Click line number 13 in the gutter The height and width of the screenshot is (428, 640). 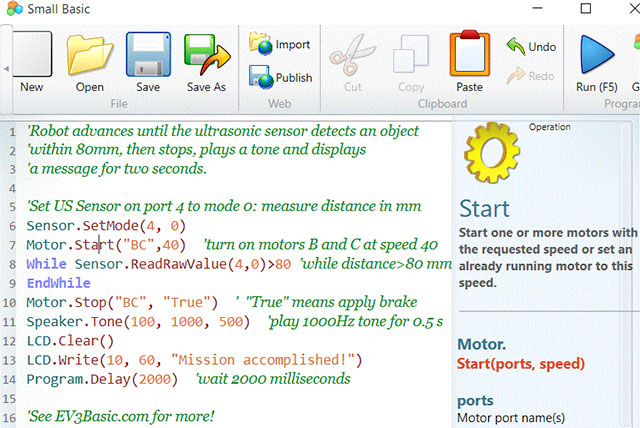pos(9,360)
